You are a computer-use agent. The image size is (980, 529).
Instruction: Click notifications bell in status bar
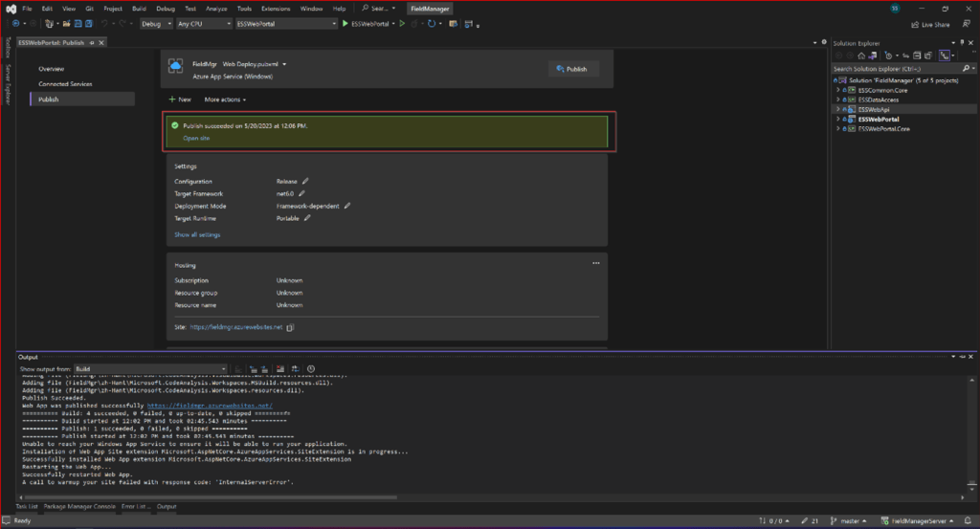coord(968,521)
